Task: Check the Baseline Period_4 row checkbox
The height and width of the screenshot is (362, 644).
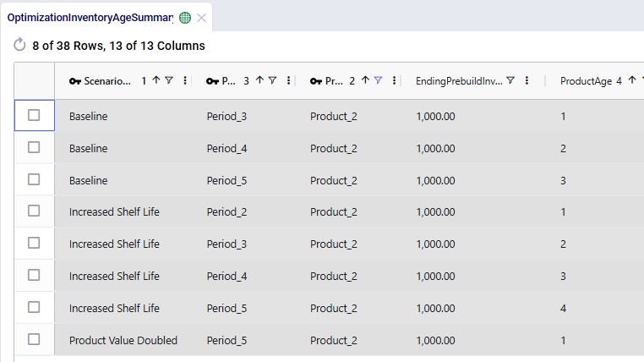Action: click(x=34, y=147)
